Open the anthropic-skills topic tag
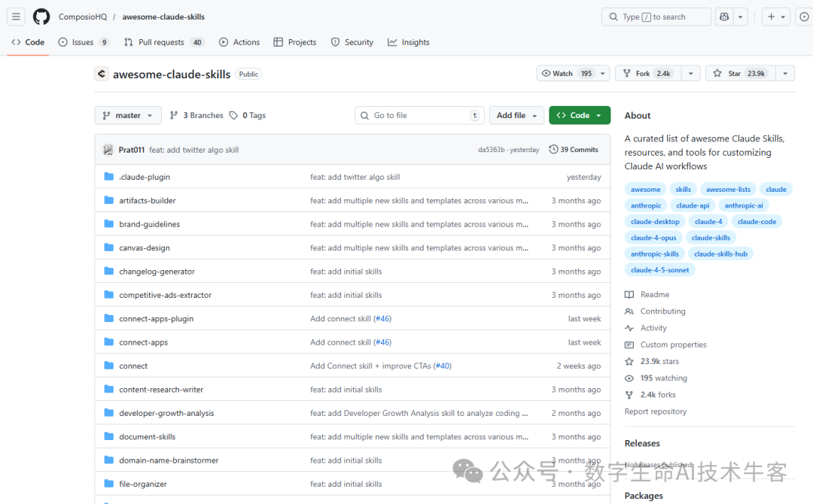Image resolution: width=813 pixels, height=504 pixels. pyautogui.click(x=654, y=254)
